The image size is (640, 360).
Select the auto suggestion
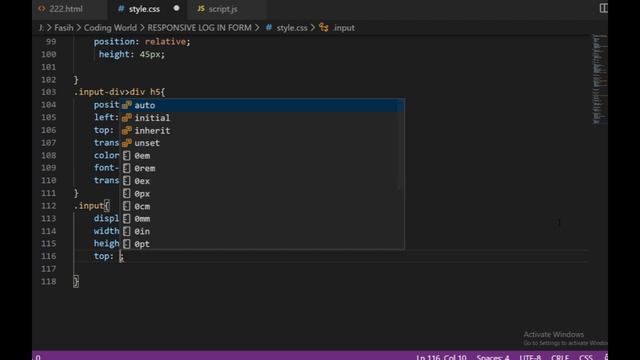[262, 105]
